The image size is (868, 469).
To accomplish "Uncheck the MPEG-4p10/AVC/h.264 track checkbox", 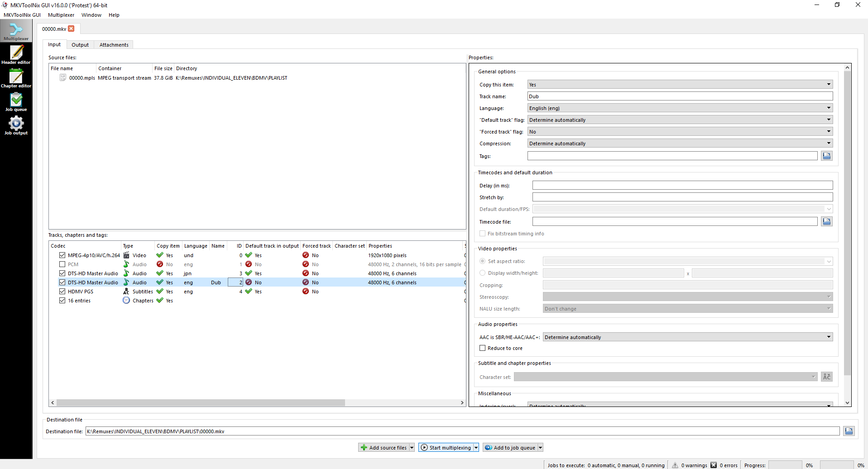I will click(62, 255).
